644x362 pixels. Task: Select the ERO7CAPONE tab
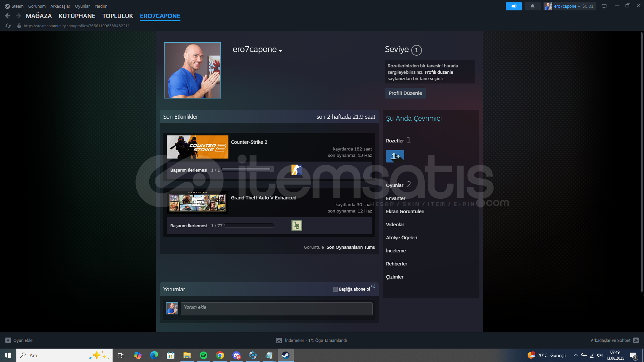pos(160,16)
